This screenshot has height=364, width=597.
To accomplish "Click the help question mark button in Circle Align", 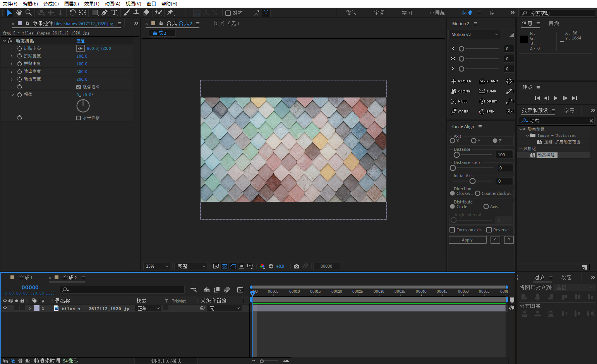I will [x=509, y=240].
